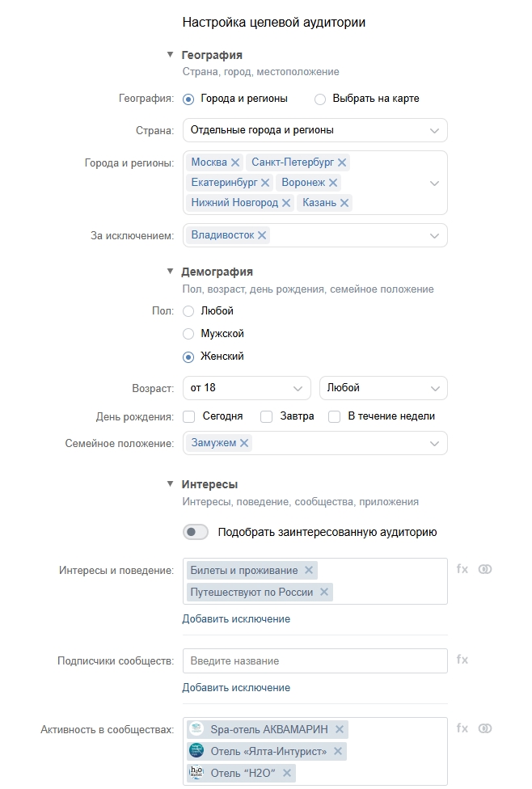Remove Отель «Ялта-Интурист» community tag
The image size is (532, 789).
click(338, 752)
